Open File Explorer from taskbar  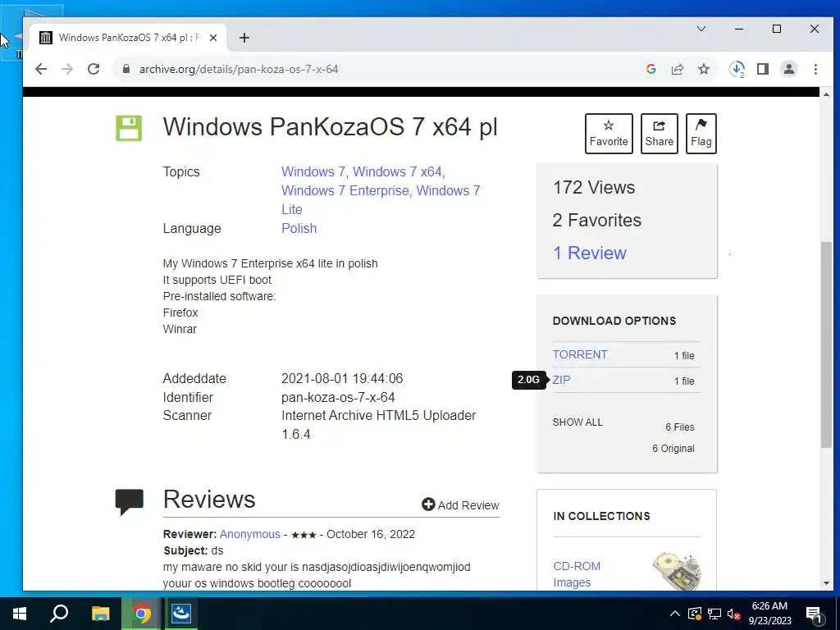click(100, 614)
